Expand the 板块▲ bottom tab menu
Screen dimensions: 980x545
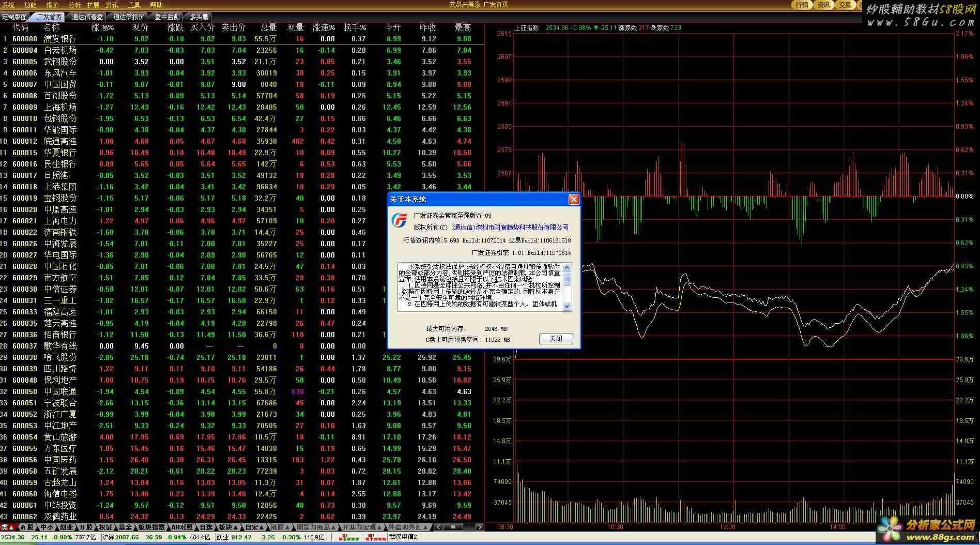[228, 527]
